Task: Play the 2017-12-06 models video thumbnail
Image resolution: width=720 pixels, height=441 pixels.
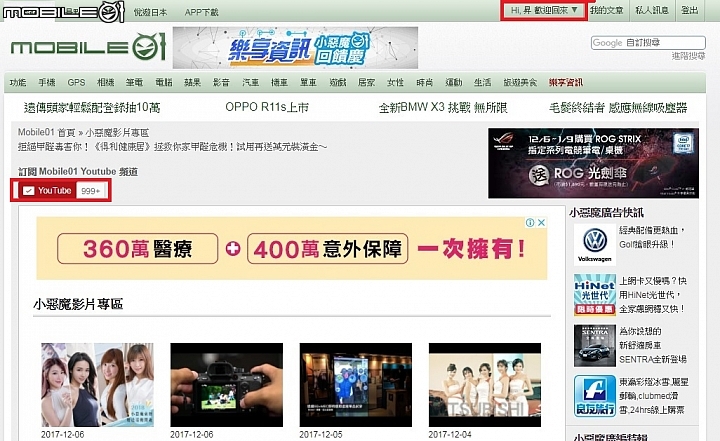Action: (x=97, y=385)
